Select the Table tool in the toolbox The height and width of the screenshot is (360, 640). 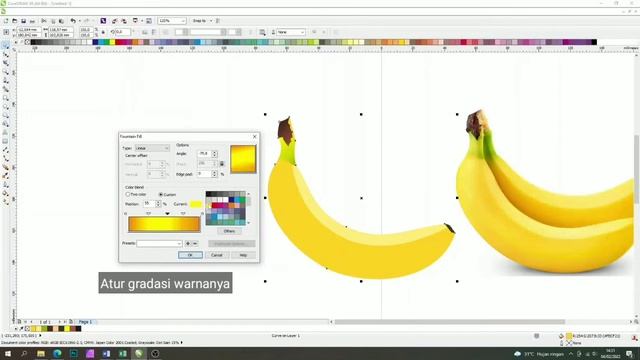tap(6, 141)
